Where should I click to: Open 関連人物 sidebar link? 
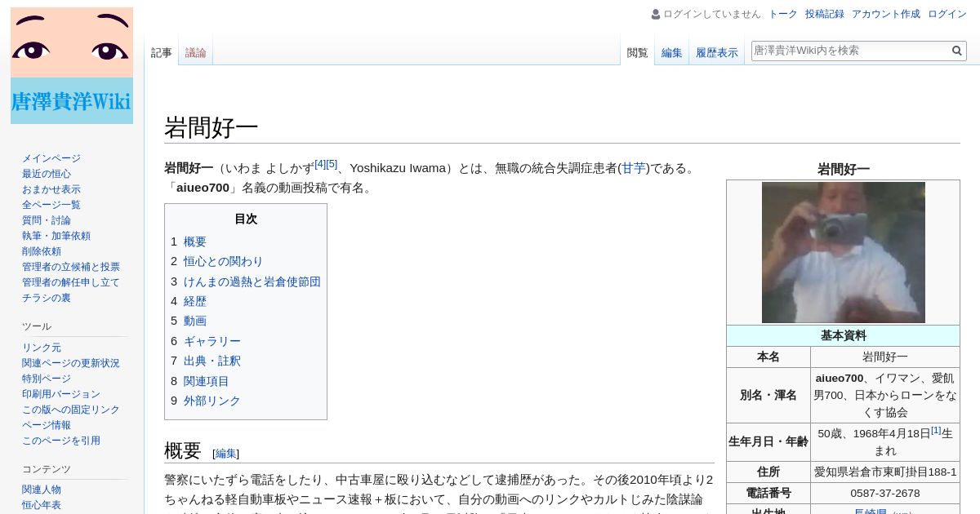[x=42, y=490]
